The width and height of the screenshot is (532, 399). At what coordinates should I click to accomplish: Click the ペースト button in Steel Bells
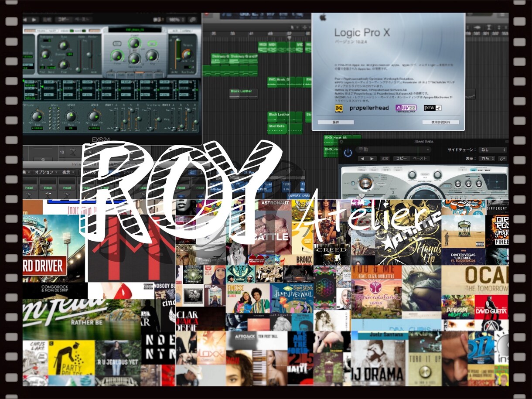pos(419,159)
